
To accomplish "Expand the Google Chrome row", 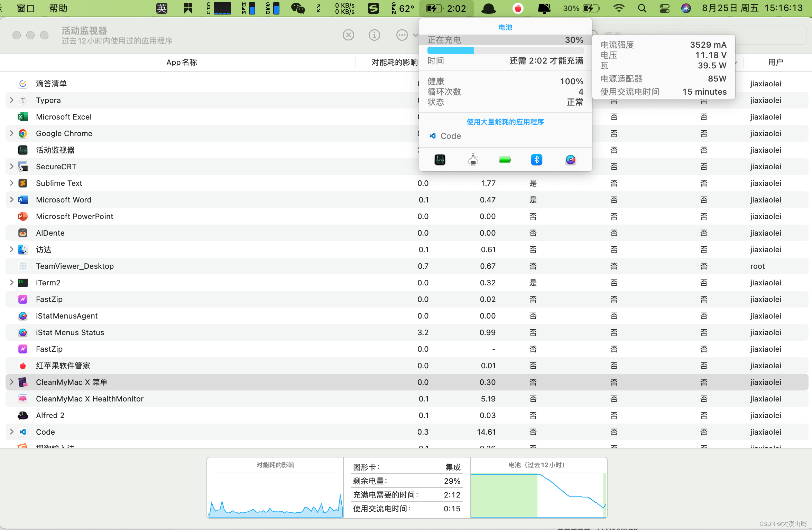I will coord(11,133).
